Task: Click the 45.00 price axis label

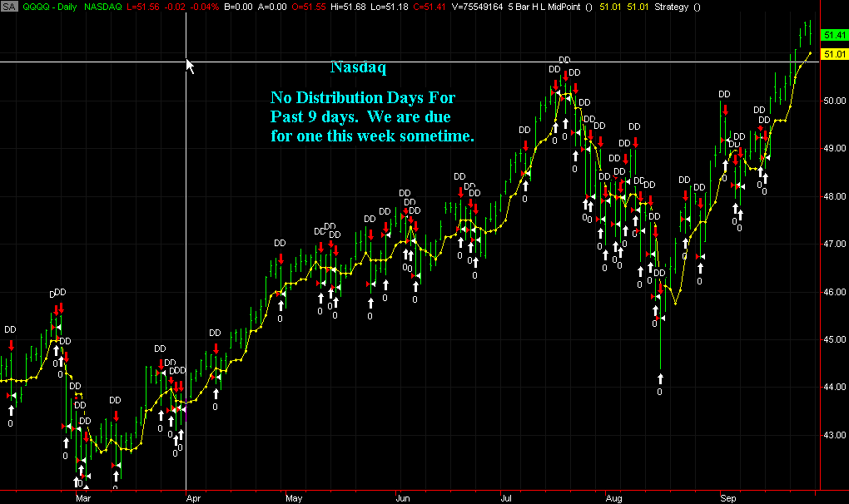Action: [x=834, y=339]
